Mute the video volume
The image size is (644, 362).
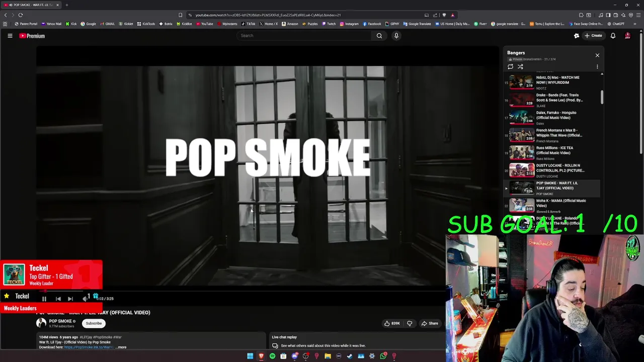click(x=85, y=299)
